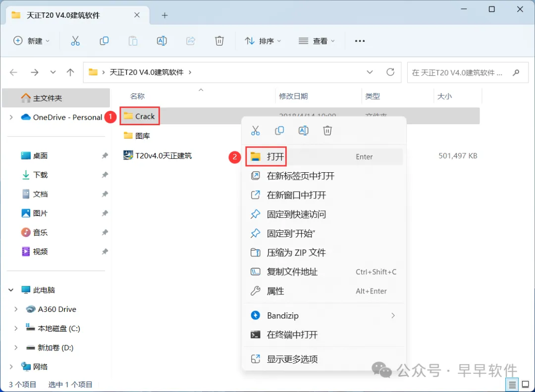Click 天正T20 V4.0建筑软件 breadcrumb in address bar

(x=147, y=72)
